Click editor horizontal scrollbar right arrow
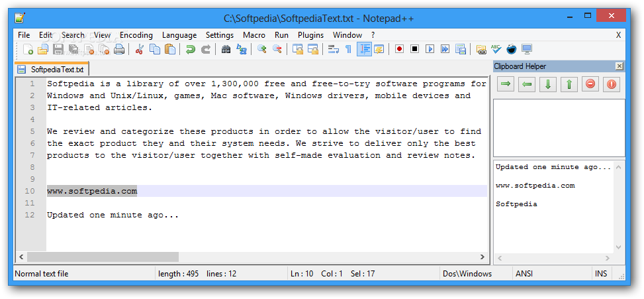The height and width of the screenshot is (299, 644). pos(483,257)
